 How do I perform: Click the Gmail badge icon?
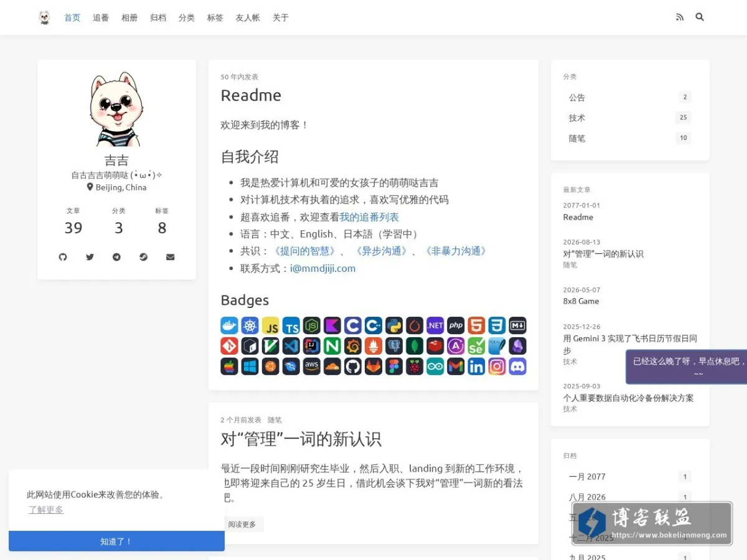coord(456,366)
